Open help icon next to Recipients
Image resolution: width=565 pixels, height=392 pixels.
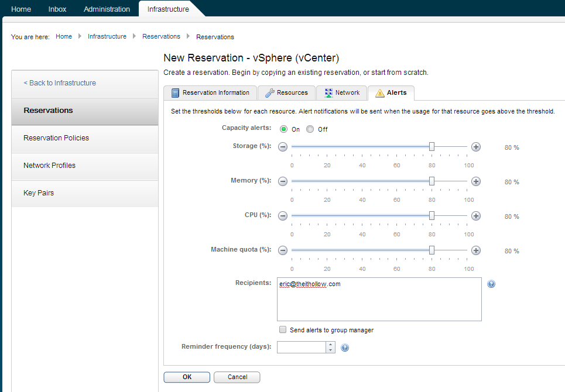[x=491, y=284]
